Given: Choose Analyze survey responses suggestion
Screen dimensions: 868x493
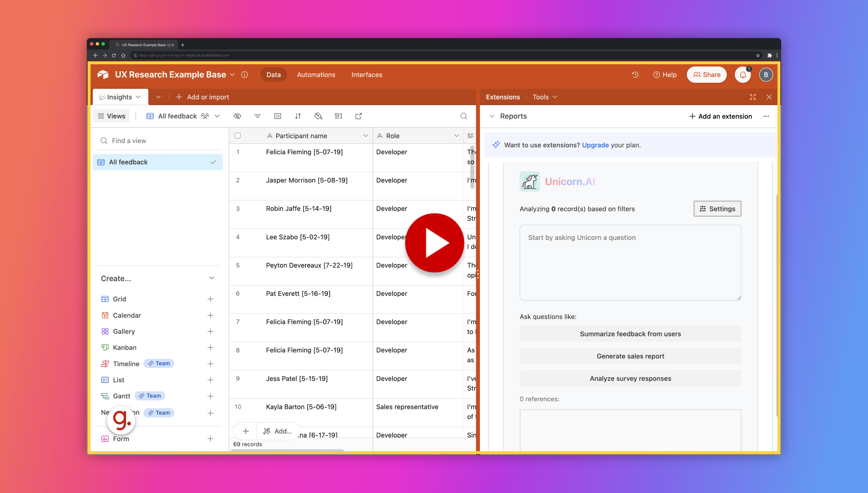Looking at the screenshot, I should [x=630, y=379].
